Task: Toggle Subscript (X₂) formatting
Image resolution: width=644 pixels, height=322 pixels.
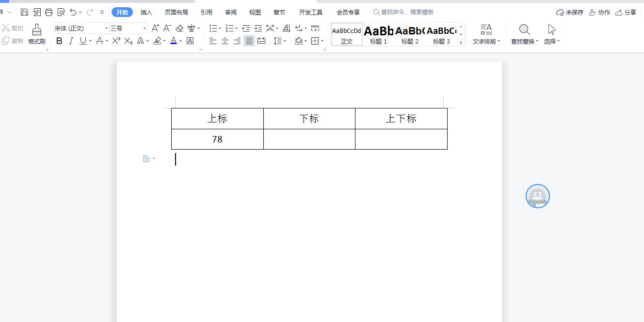Action: [x=129, y=41]
